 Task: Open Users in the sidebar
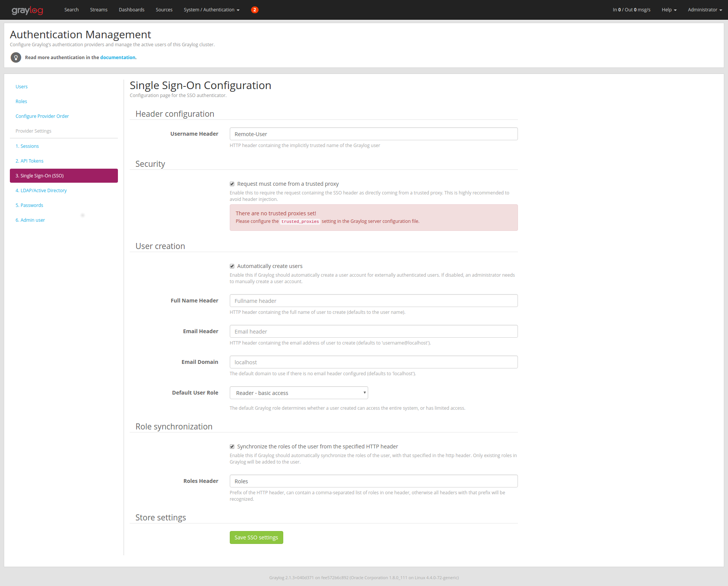click(22, 87)
